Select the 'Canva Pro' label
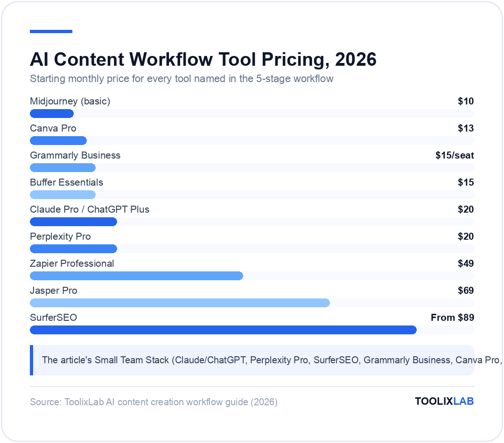 [x=53, y=128]
